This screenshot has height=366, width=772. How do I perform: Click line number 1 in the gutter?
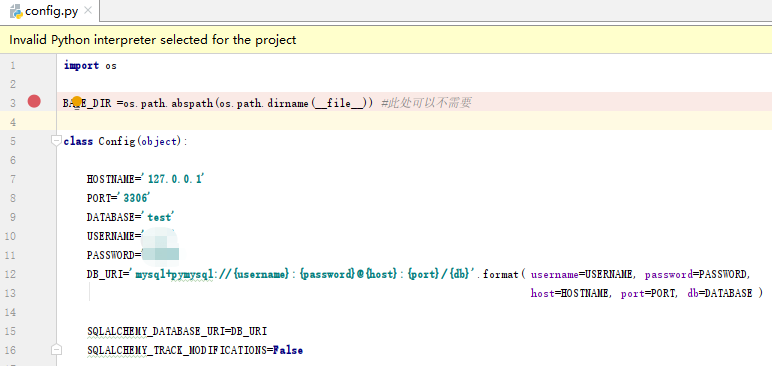click(x=12, y=66)
